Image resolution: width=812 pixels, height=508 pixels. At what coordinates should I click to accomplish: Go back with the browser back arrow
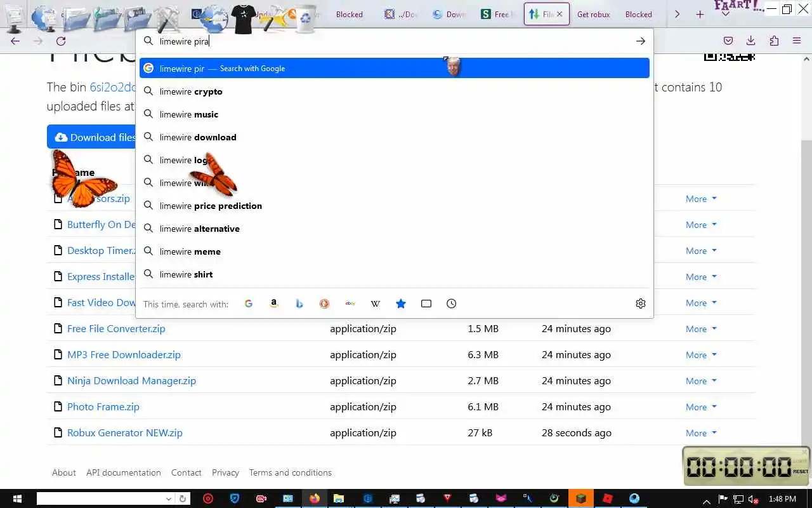15,41
